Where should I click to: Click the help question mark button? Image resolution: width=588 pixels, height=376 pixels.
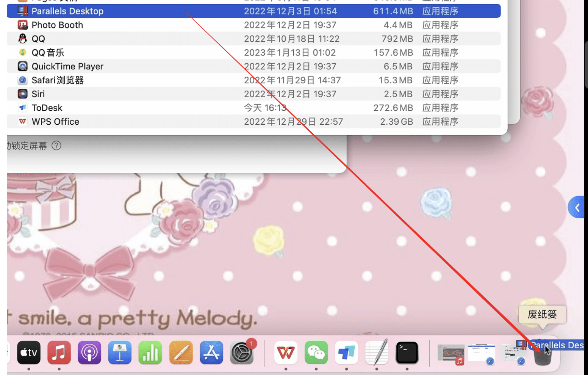click(x=56, y=146)
